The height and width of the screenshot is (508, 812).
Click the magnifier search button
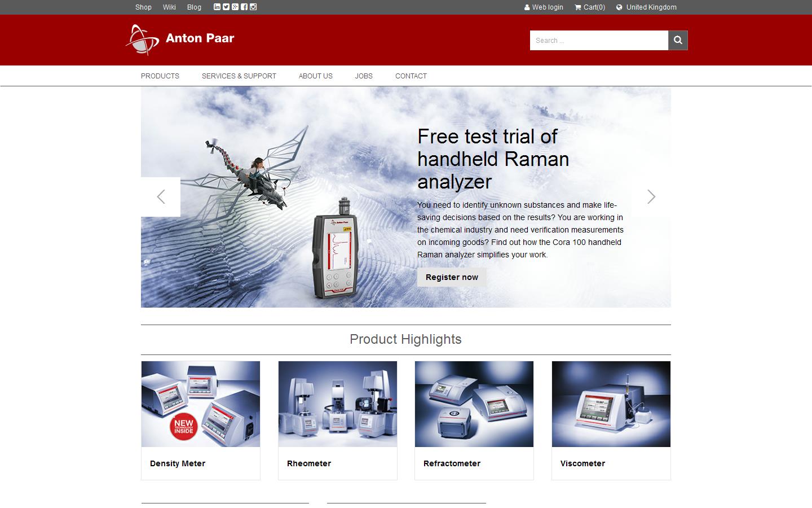coord(678,40)
